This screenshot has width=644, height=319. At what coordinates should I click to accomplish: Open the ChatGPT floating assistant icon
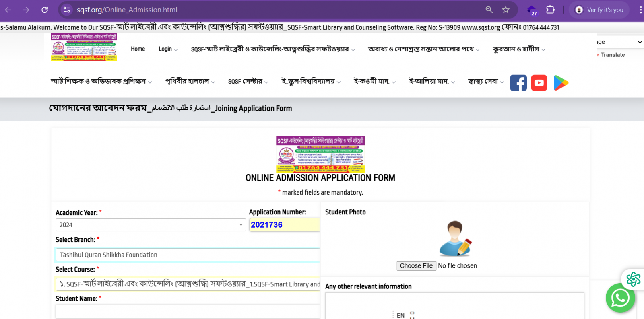(633, 279)
